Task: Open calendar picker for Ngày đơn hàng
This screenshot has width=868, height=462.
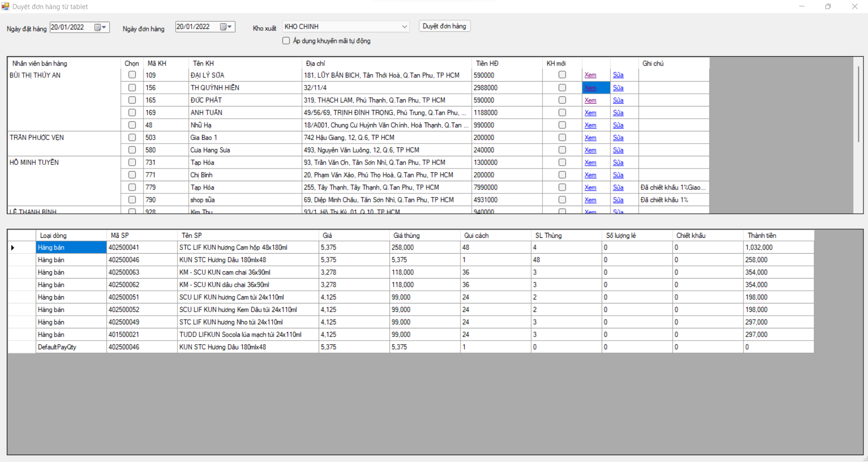Action: [226, 27]
